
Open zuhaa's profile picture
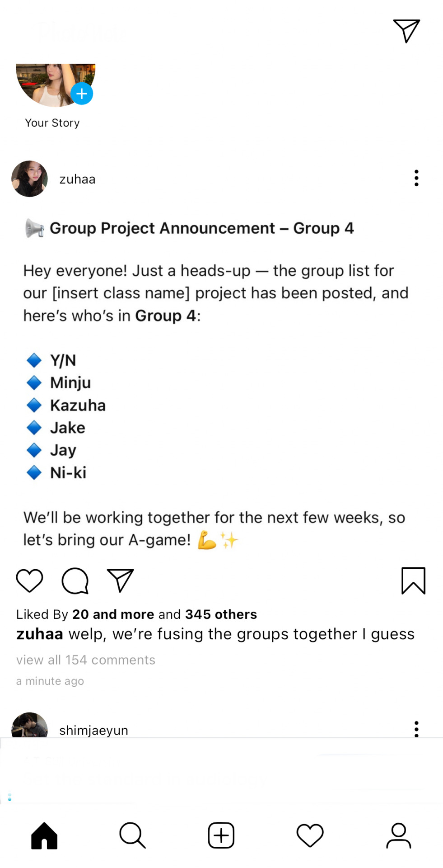tap(29, 179)
